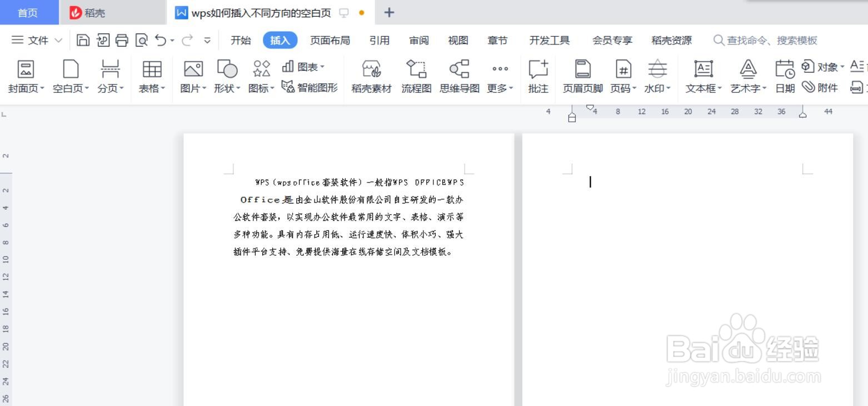Screen dimensions: 868x406
Task: Click the right indent marker on ruler
Action: (x=802, y=114)
